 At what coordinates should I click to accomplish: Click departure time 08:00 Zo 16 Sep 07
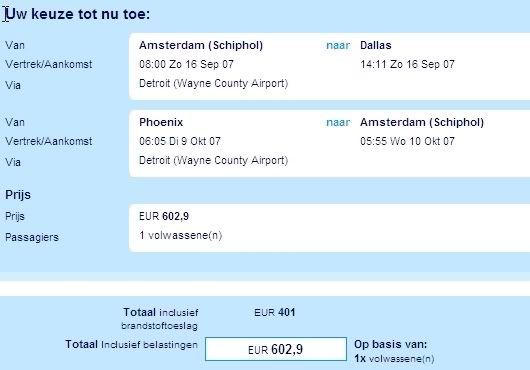pyautogui.click(x=186, y=64)
